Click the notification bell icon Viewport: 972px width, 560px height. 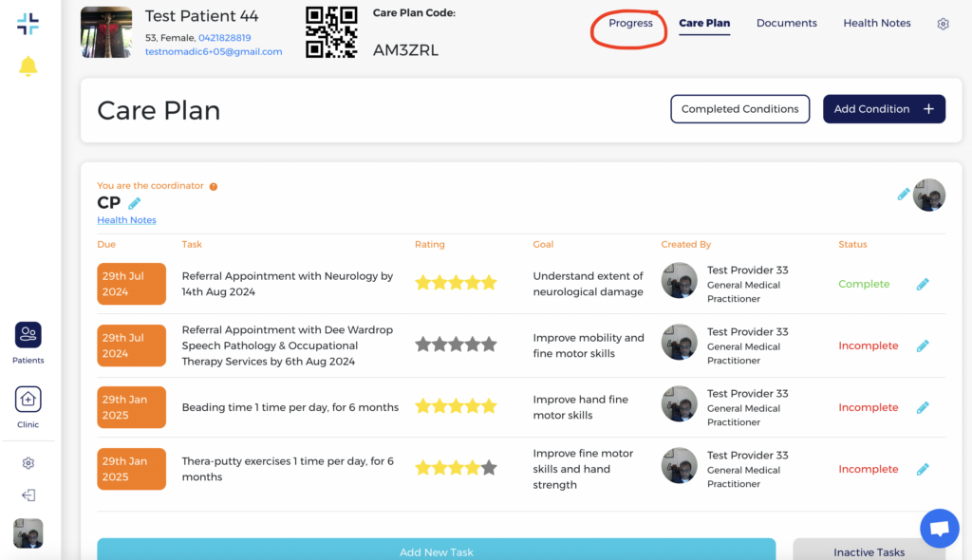pyautogui.click(x=28, y=66)
